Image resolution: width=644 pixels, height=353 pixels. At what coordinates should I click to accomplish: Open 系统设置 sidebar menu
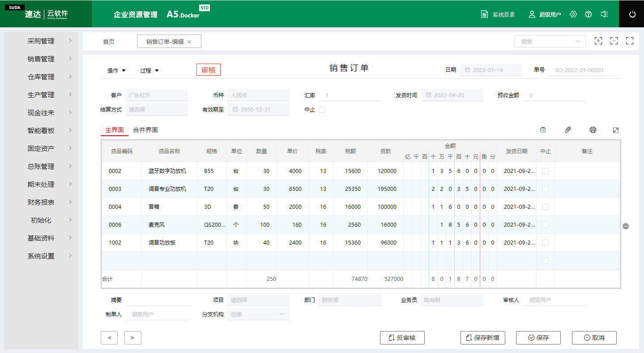pyautogui.click(x=41, y=256)
